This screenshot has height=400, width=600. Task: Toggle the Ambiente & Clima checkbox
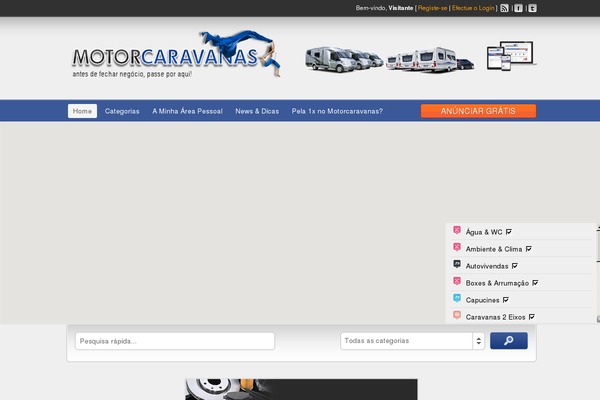click(x=528, y=249)
